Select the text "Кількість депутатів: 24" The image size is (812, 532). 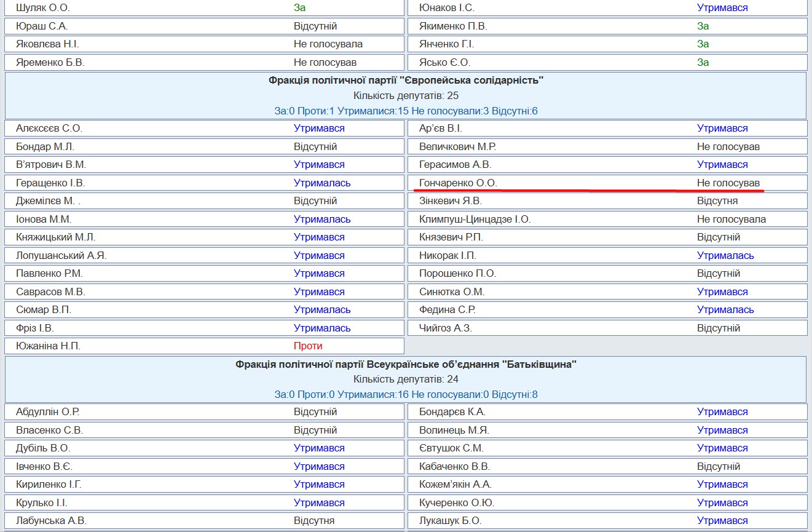(x=406, y=379)
